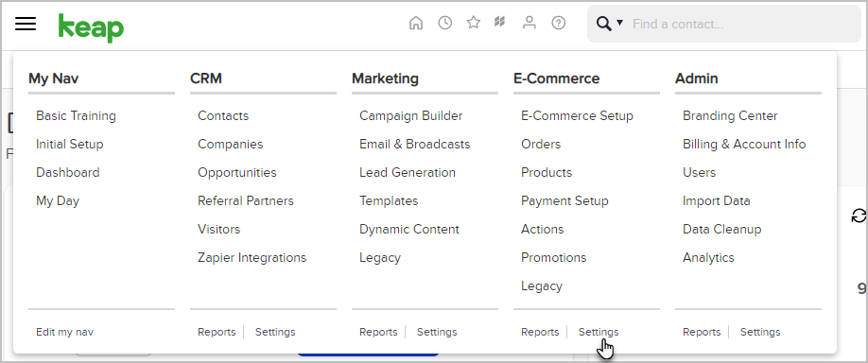This screenshot has height=363, width=868.
Task: Click the Marketing column heading
Action: click(385, 78)
